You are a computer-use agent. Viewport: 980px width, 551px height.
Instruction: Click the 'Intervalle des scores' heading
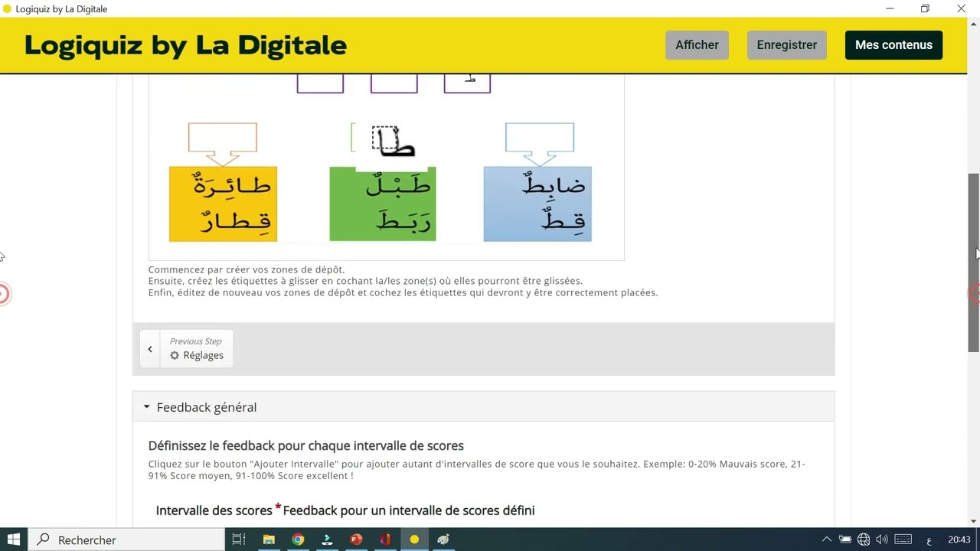point(214,510)
